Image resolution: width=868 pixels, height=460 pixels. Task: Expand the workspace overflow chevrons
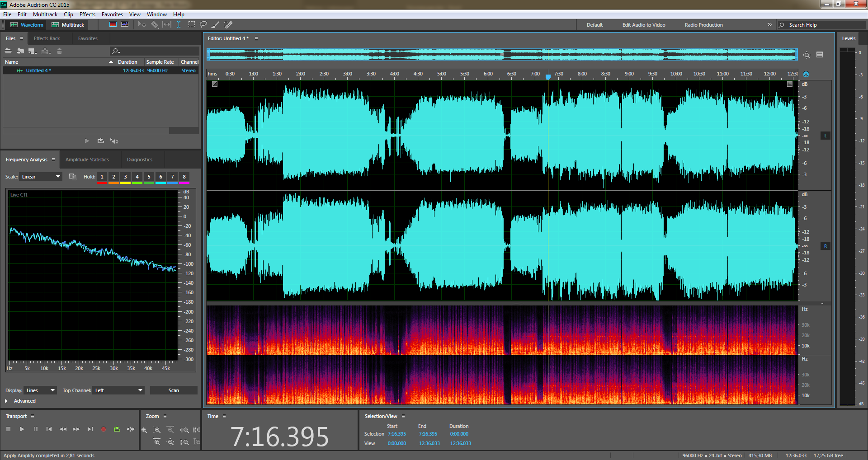769,25
